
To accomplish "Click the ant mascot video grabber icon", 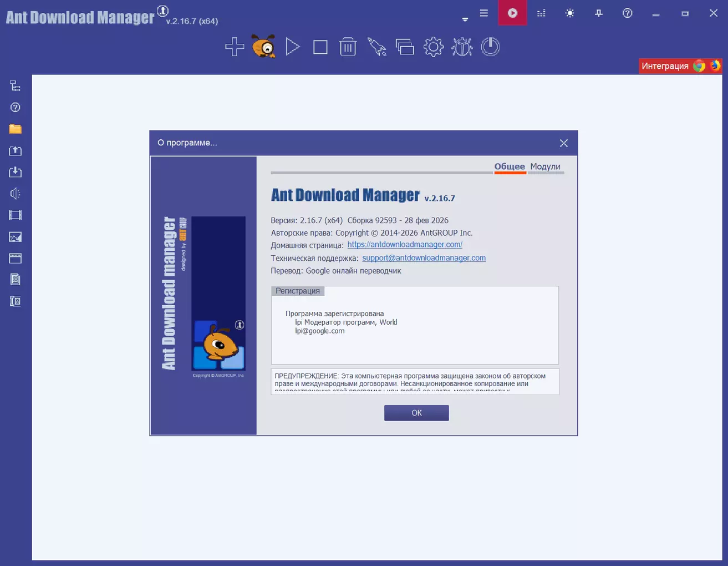I will pos(264,47).
